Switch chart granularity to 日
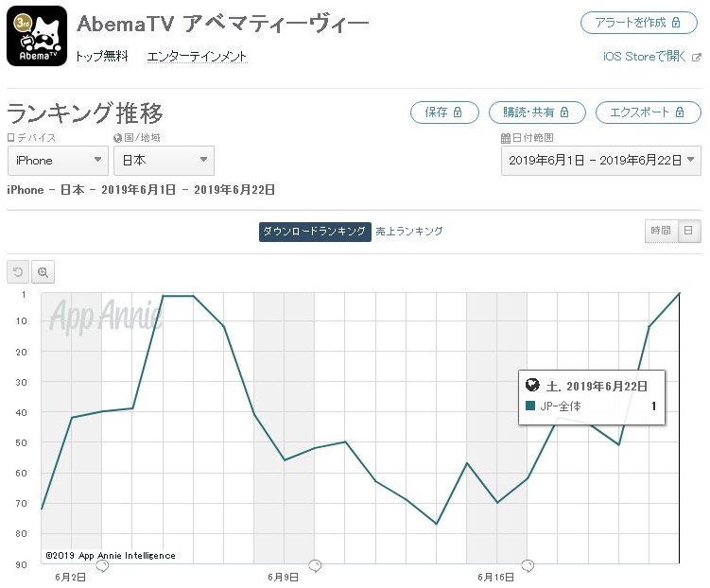Viewport: 710px width, 588px height. point(688,231)
